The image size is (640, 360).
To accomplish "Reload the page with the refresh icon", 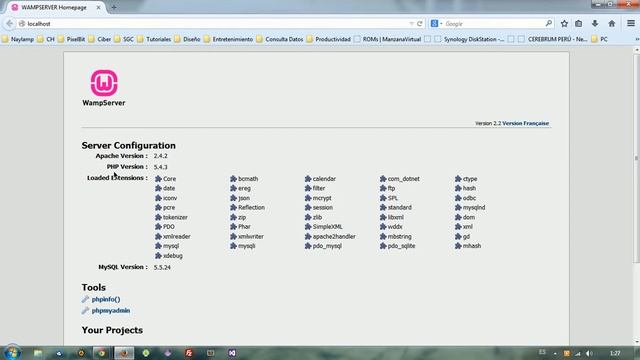I will [419, 24].
